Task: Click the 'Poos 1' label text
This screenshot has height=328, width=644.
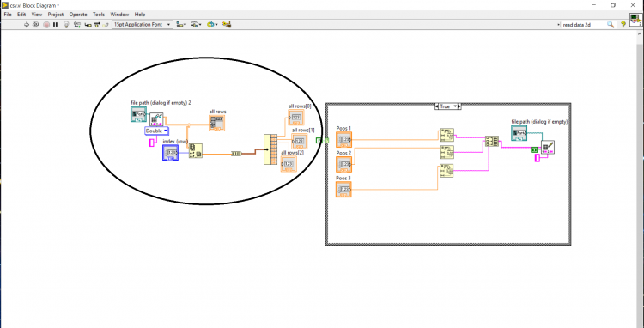Action: 343,128
